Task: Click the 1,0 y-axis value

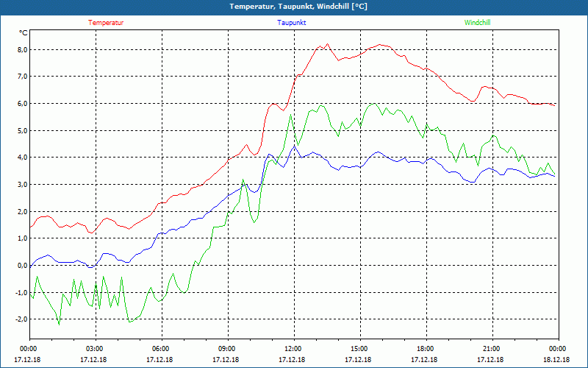Action: tap(22, 238)
